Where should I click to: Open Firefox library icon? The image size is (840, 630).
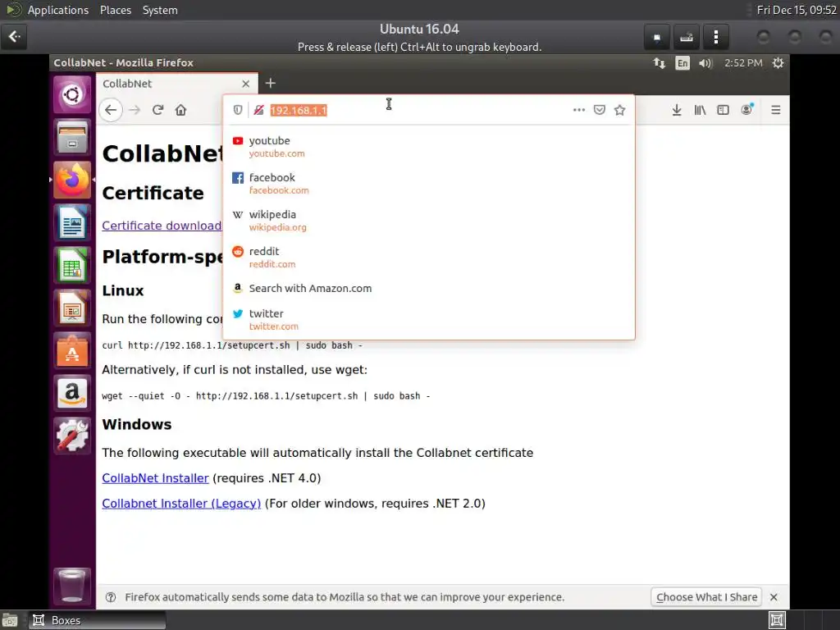click(700, 110)
